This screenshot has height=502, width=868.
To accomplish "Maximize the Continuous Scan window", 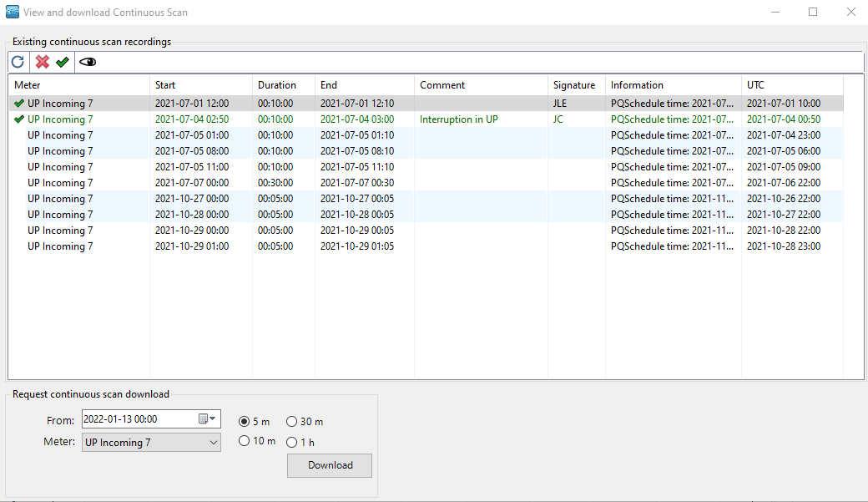I will pos(813,12).
